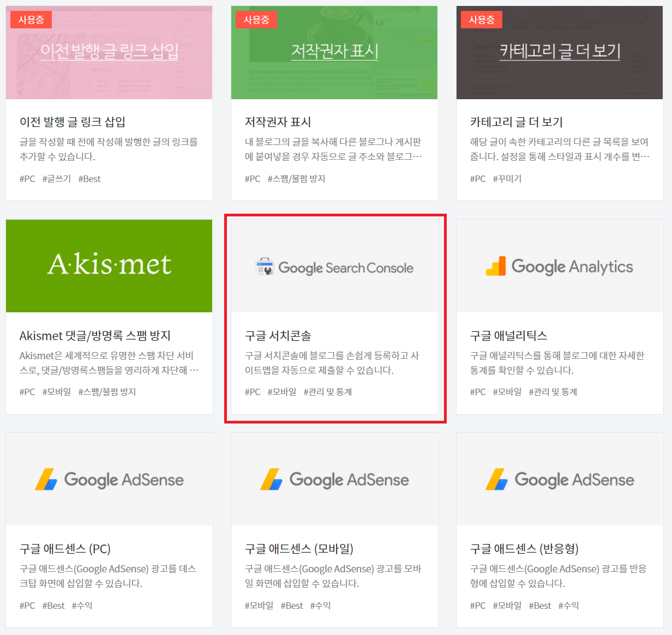Image resolution: width=672 pixels, height=635 pixels.
Task: Click the #Best tag on 구글 애드센스 (반응형)
Action: (540, 606)
